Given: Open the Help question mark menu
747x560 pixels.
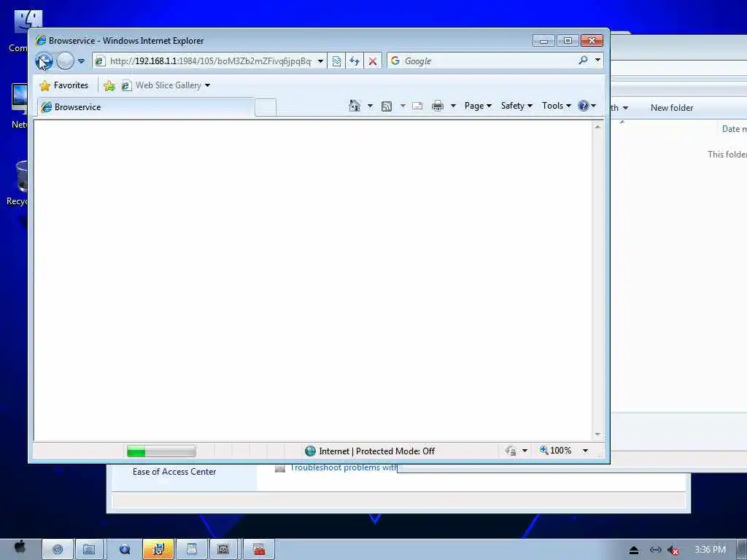Looking at the screenshot, I should pyautogui.click(x=587, y=106).
